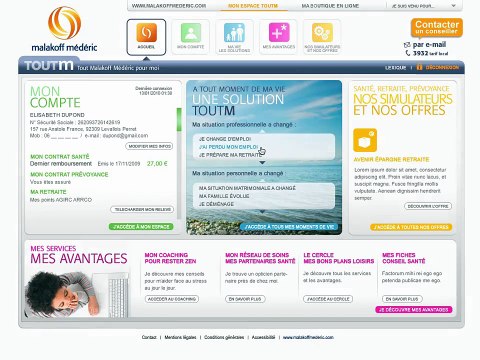Open Conditions générales footer link
480x360 pixels.
(x=224, y=337)
